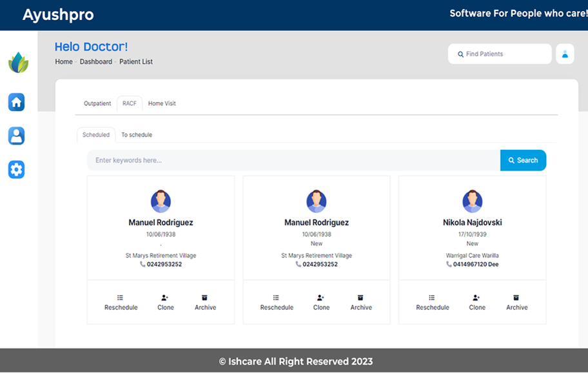Open the user account icon near search

pyautogui.click(x=565, y=54)
